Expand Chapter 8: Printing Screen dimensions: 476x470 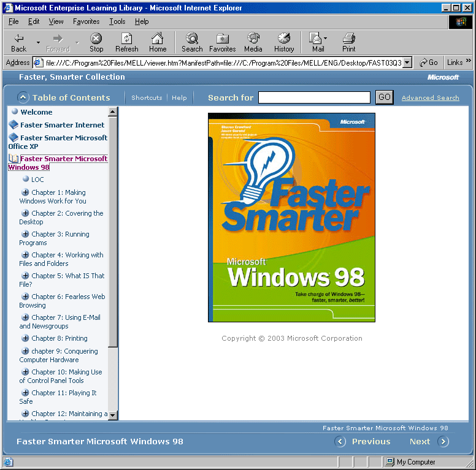(26, 338)
